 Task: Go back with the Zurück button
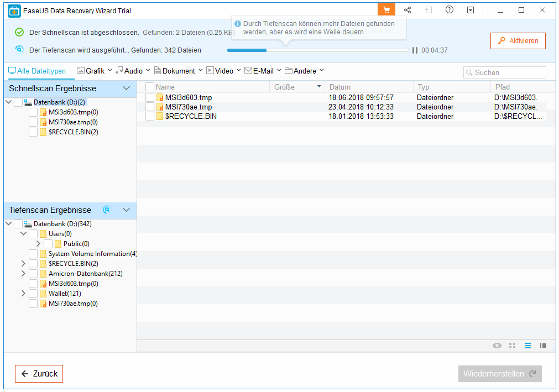tap(39, 374)
